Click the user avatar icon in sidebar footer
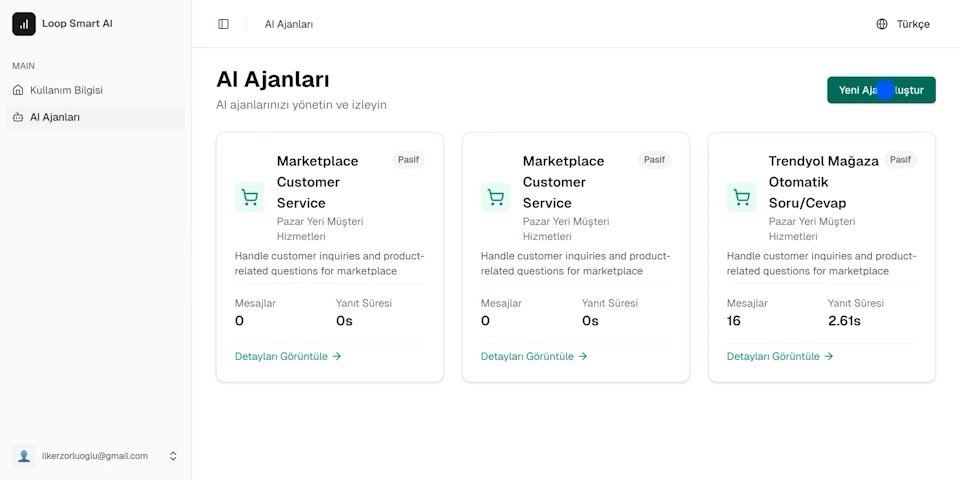Viewport: 960px width, 480px height. [x=24, y=456]
